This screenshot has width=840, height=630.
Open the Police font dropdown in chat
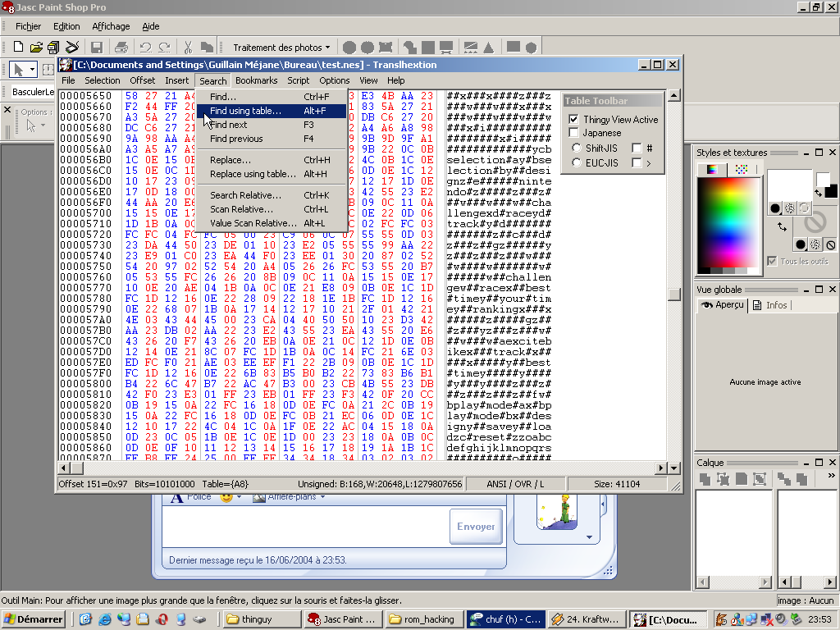(x=190, y=496)
